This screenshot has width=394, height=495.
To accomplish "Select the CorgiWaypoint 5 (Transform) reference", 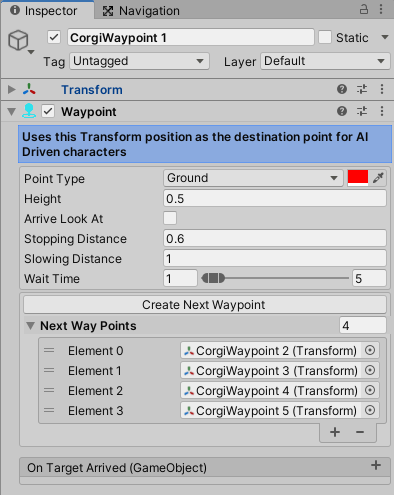I will [271, 411].
